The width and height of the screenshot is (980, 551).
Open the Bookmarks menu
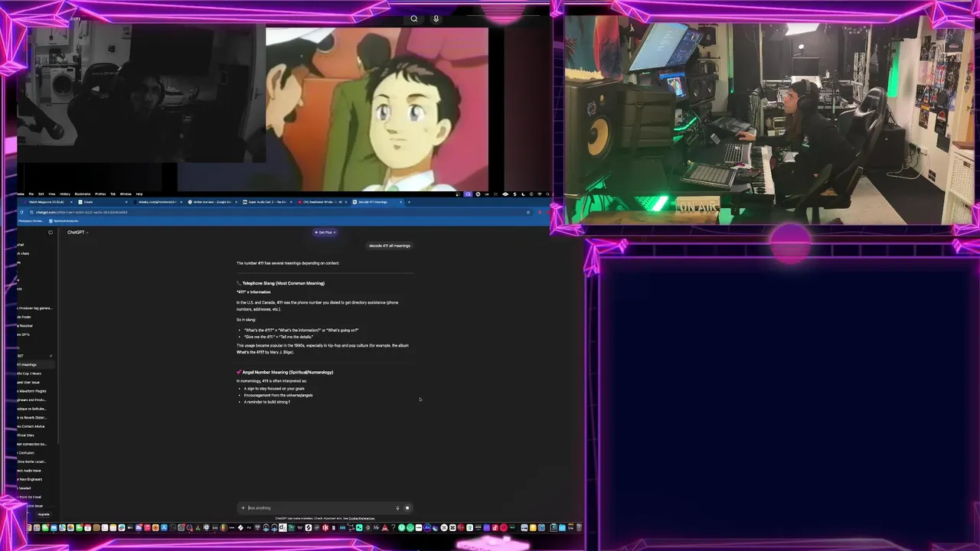[x=83, y=194]
